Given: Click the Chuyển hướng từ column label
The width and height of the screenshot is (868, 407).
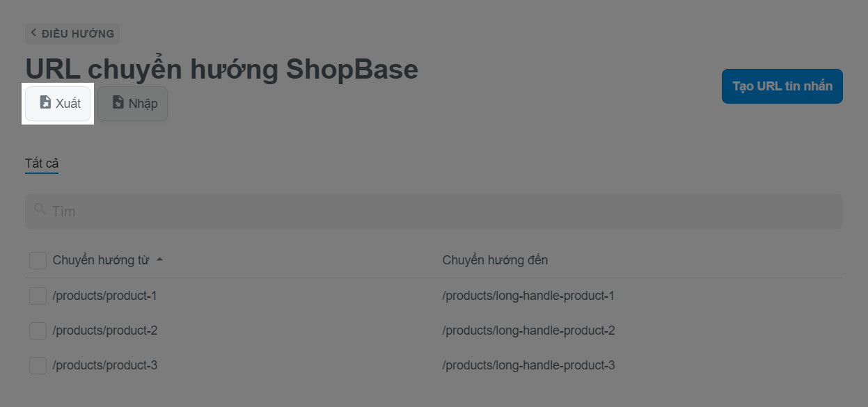Looking at the screenshot, I should [100, 260].
